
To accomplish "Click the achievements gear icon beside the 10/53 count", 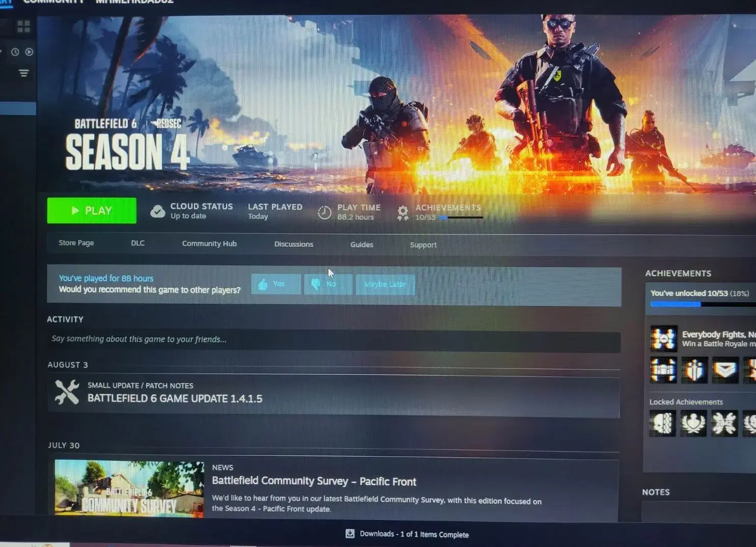I will (403, 212).
